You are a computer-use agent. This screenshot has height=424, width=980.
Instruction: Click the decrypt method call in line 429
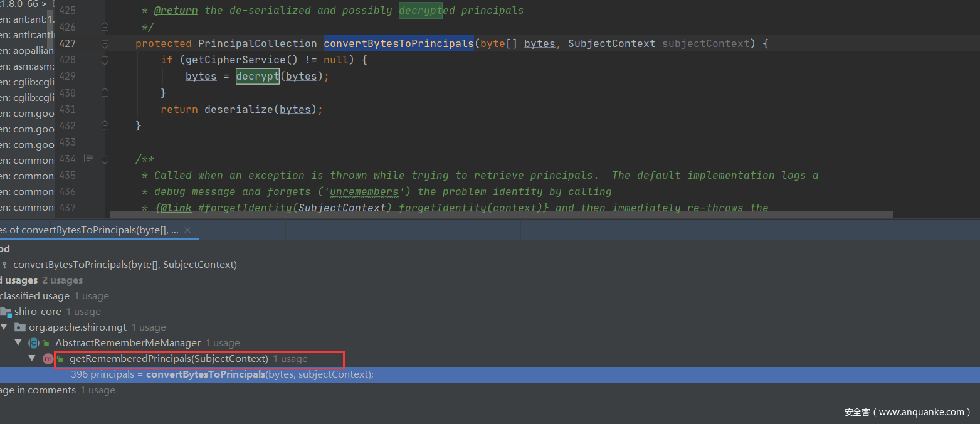tap(257, 77)
